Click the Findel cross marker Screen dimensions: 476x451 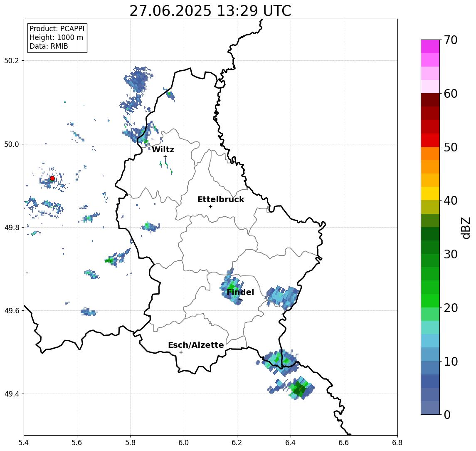240,300
